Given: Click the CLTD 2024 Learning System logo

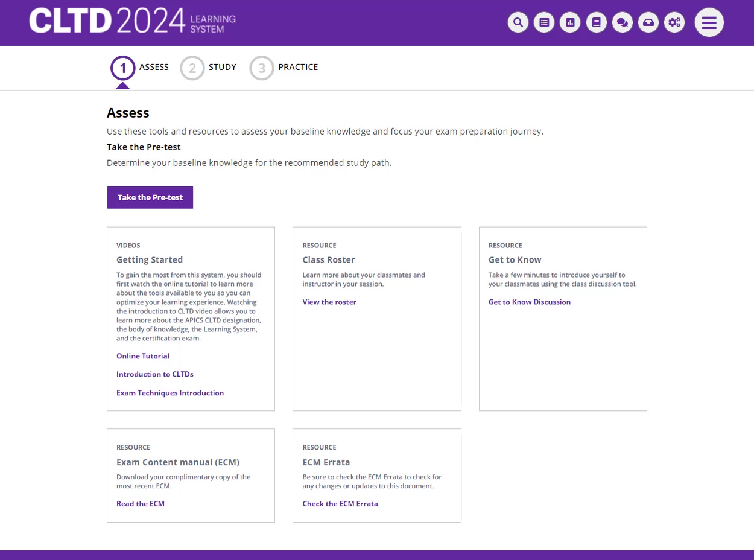Looking at the screenshot, I should (x=132, y=22).
